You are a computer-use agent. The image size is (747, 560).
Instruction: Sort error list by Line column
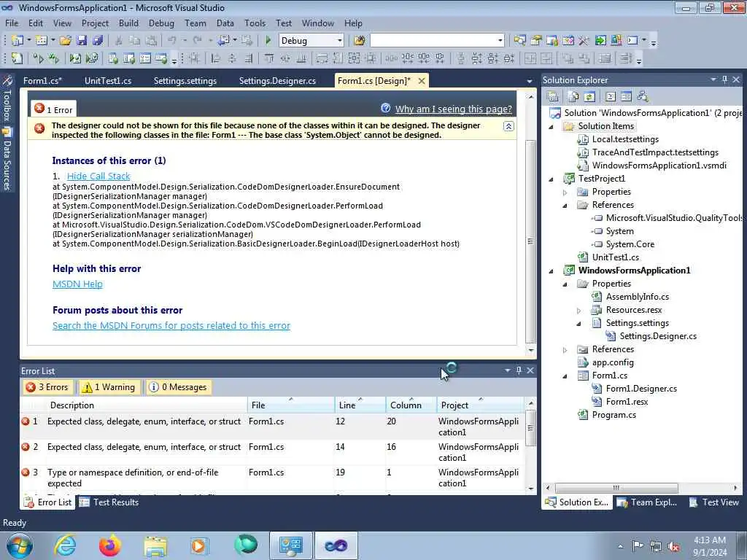click(360, 405)
